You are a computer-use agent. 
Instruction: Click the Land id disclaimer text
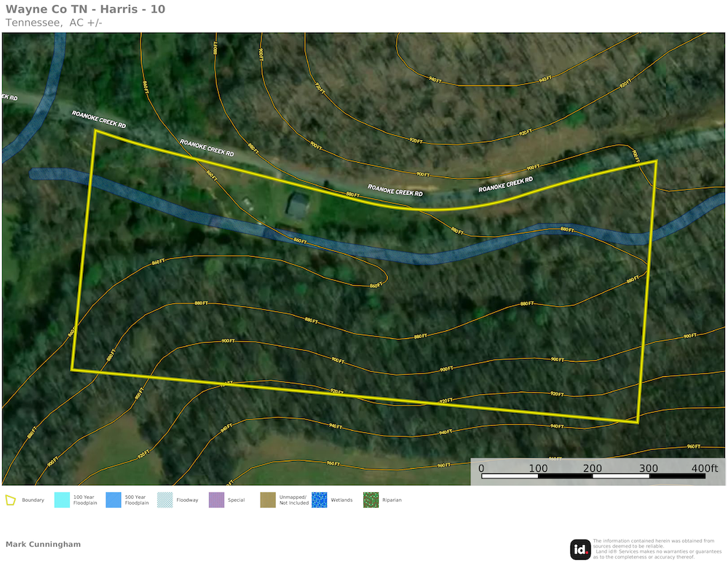654,549
